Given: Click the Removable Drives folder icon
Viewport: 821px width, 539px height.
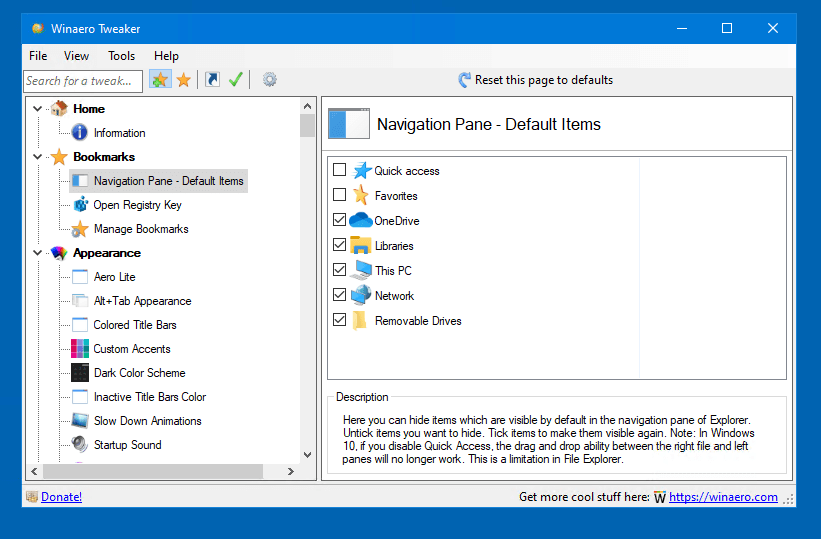Looking at the screenshot, I should [360, 321].
